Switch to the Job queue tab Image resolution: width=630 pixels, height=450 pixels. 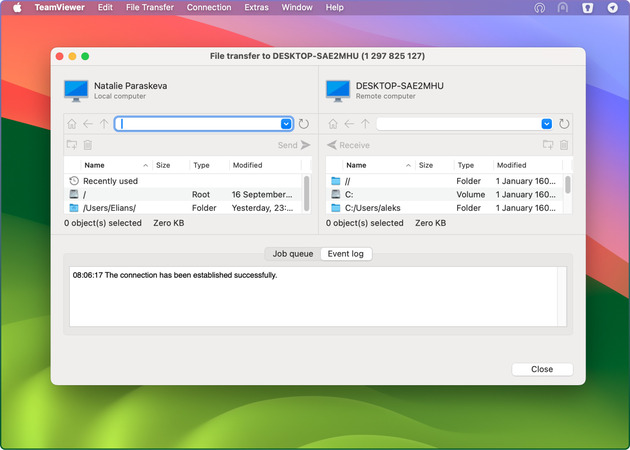click(293, 254)
